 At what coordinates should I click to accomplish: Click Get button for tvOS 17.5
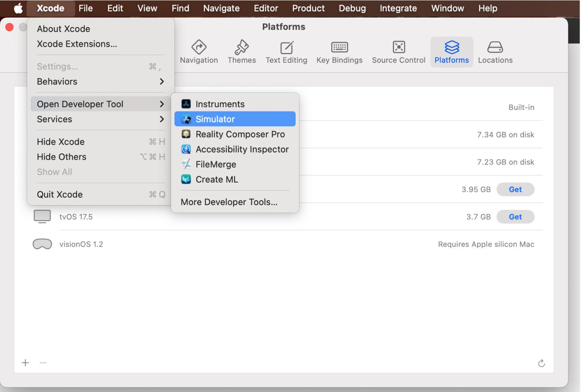click(x=515, y=217)
